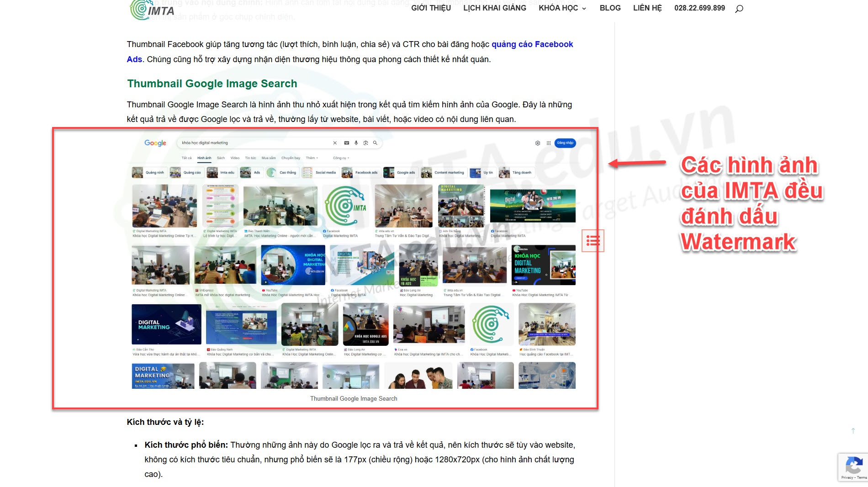Expand the KHÓA HỌC dropdown menu

coord(562,8)
